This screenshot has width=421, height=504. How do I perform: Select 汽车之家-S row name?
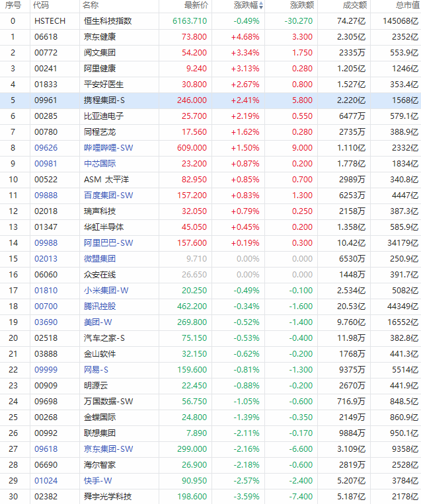104,338
